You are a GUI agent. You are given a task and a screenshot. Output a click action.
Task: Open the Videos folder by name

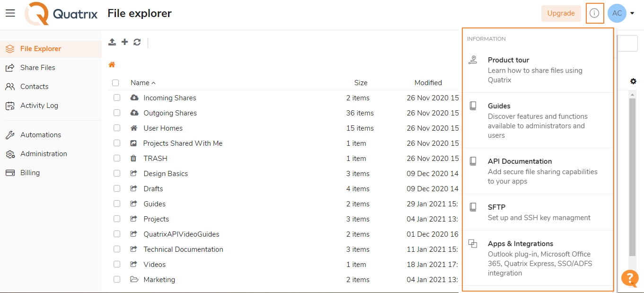point(155,265)
